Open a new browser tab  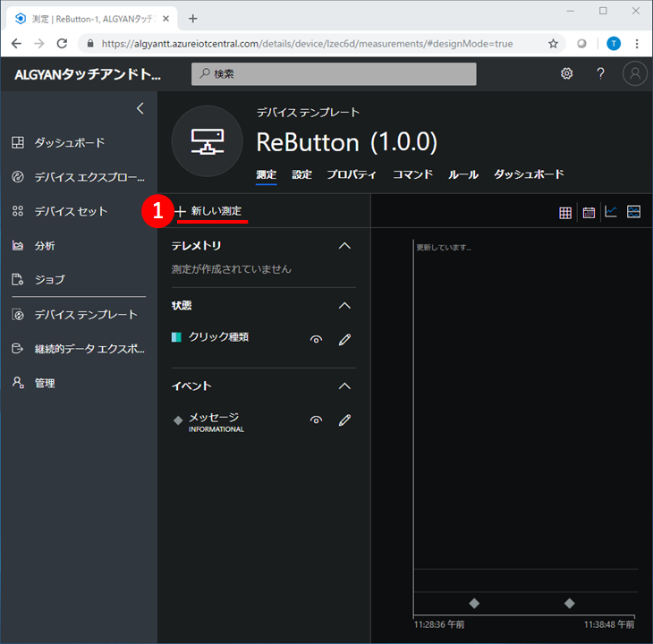click(193, 18)
